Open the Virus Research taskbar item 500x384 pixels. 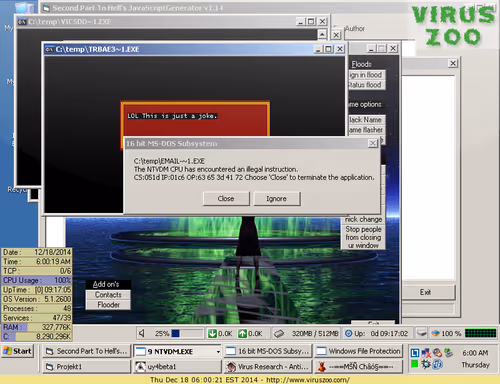[x=268, y=367]
